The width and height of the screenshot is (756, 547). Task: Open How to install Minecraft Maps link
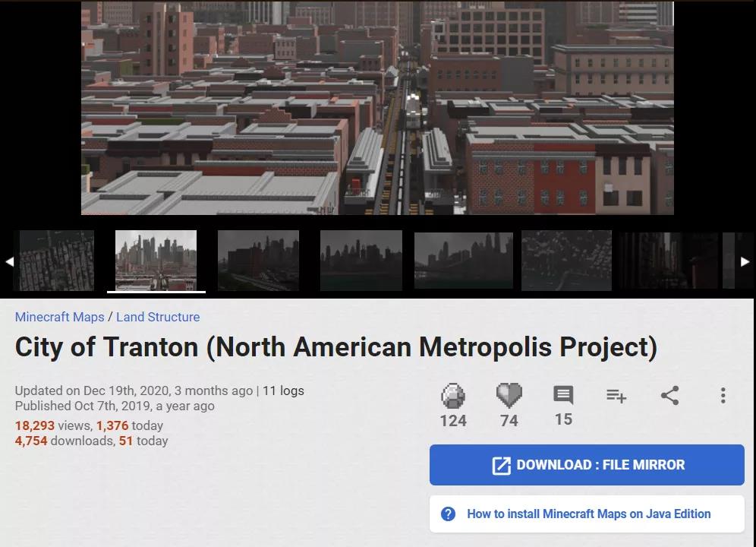click(589, 514)
